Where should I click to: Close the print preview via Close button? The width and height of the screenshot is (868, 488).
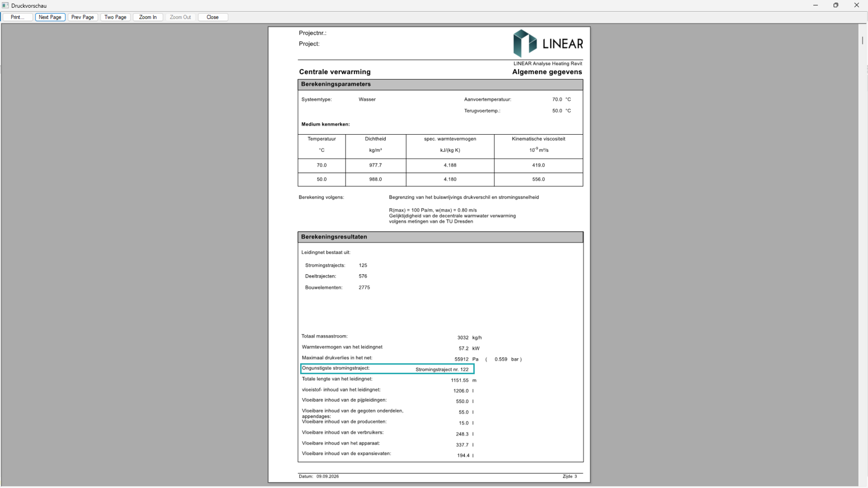tap(212, 17)
